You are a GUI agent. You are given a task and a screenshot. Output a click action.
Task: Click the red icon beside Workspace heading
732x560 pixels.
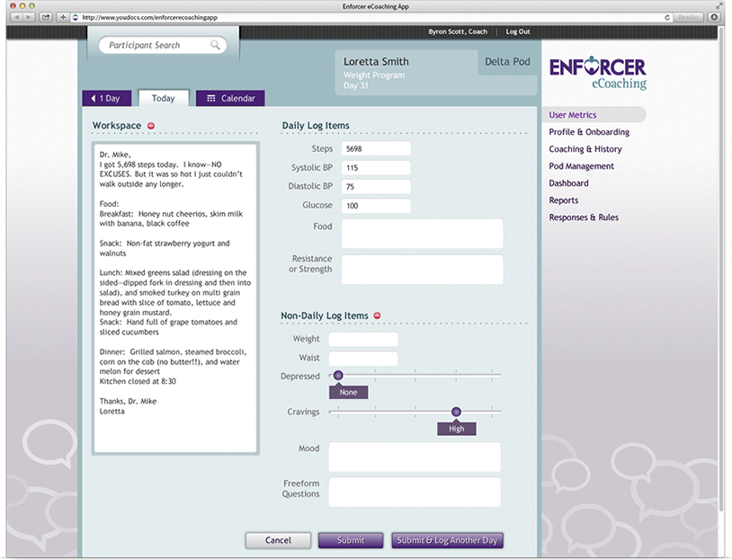tap(151, 125)
